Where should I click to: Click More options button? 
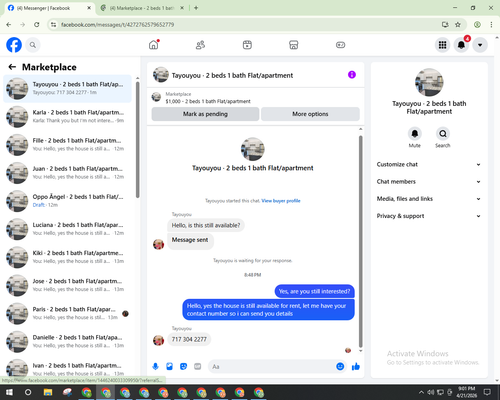tap(310, 114)
